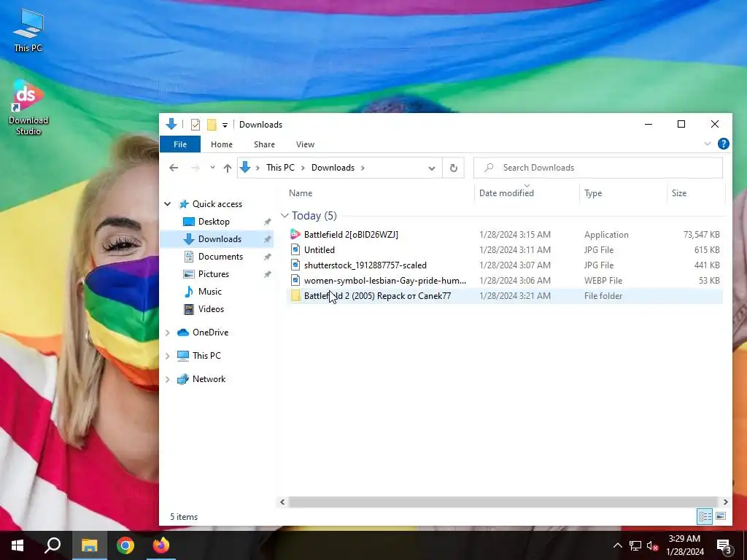
Task: Go back with the Back arrow
Action: pyautogui.click(x=174, y=168)
